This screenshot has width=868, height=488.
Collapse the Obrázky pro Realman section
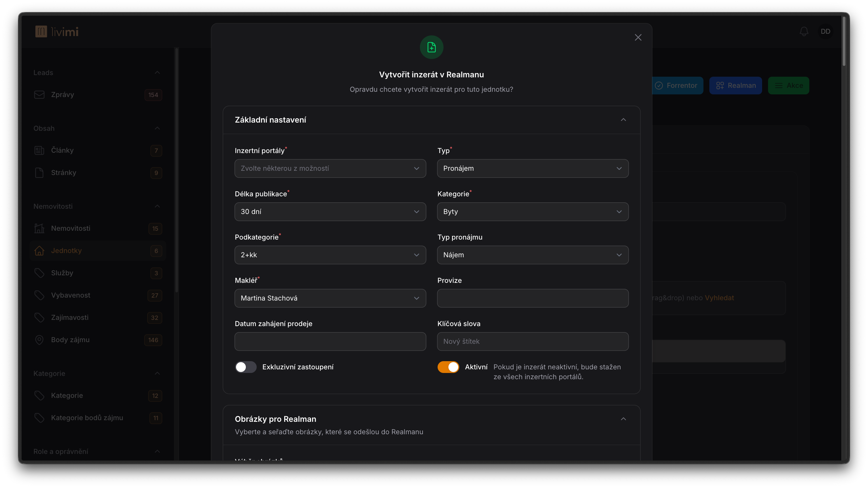[623, 419]
